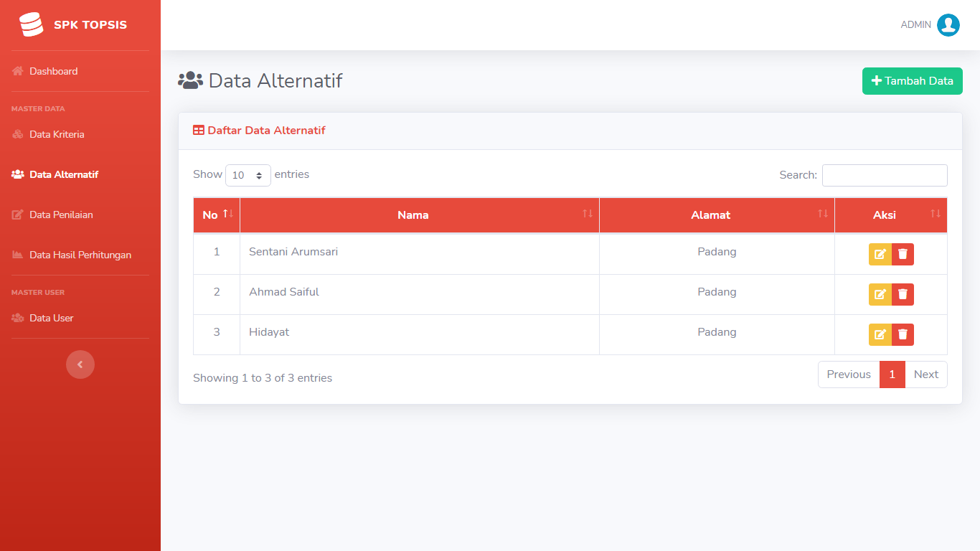980x551 pixels.
Task: Delete the Ahmad Saiful row
Action: point(903,294)
